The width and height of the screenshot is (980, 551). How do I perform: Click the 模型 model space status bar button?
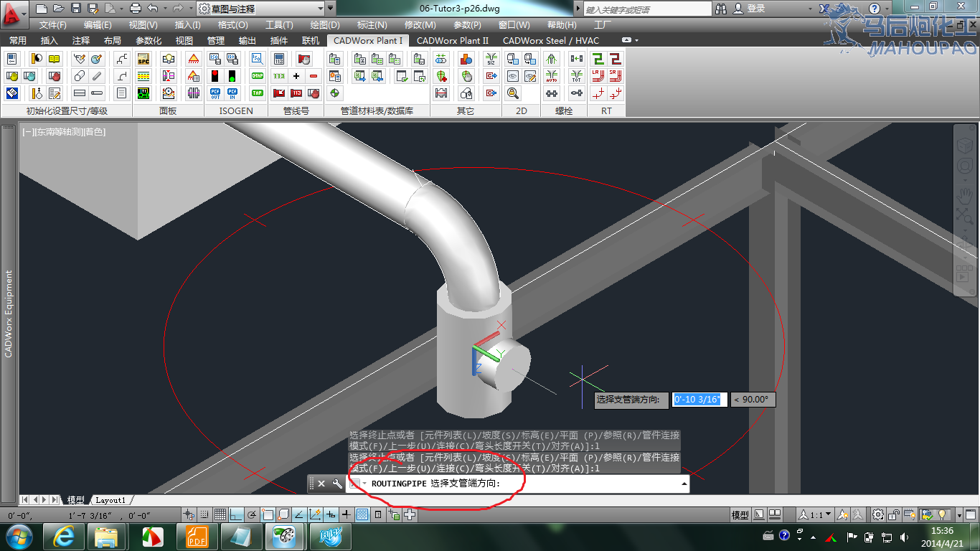740,514
